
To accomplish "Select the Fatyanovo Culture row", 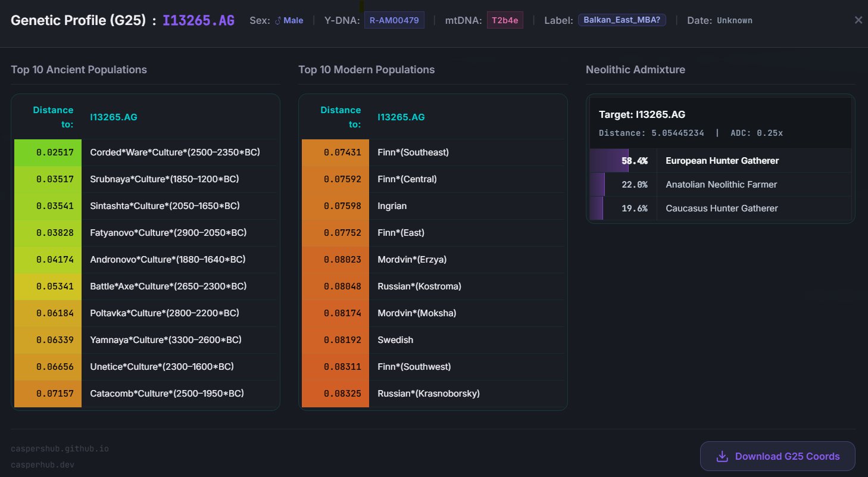I will click(x=145, y=233).
